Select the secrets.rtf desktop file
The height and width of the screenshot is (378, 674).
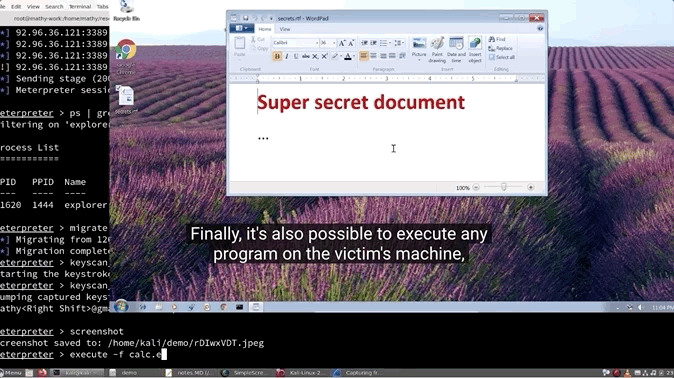(126, 100)
